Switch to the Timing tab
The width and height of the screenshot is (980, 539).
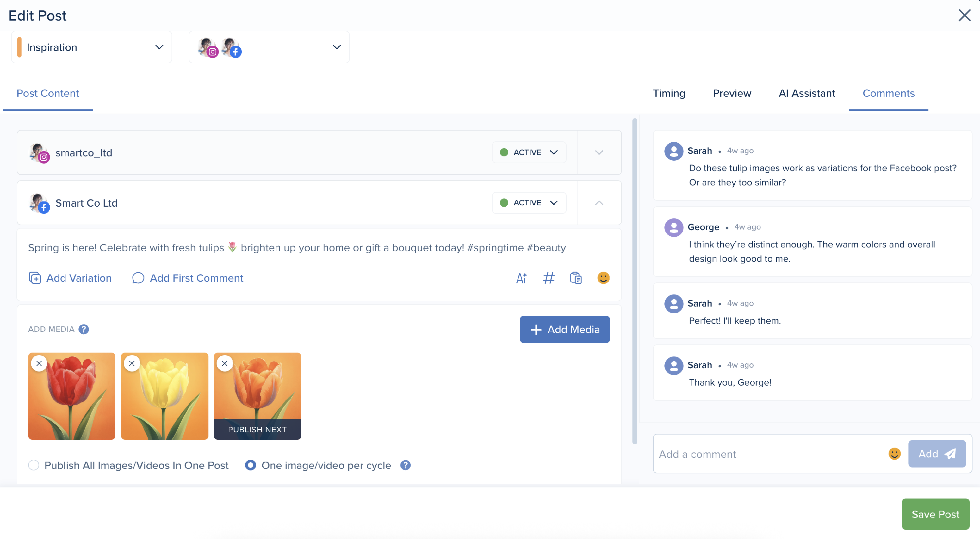(669, 93)
